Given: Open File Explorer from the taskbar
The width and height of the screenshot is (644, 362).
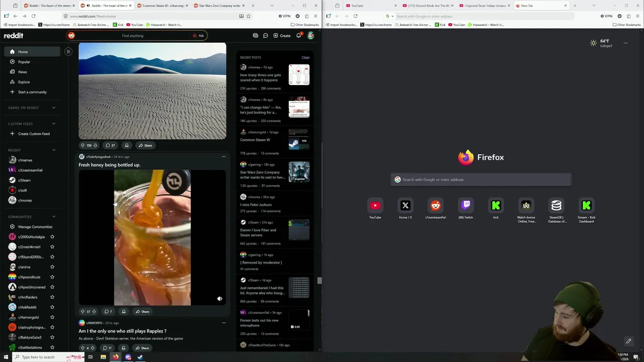Looking at the screenshot, I should [x=103, y=357].
